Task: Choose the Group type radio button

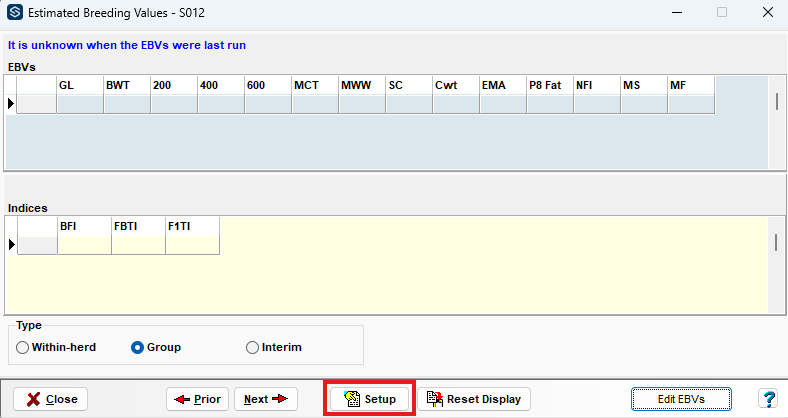Action: click(x=138, y=347)
